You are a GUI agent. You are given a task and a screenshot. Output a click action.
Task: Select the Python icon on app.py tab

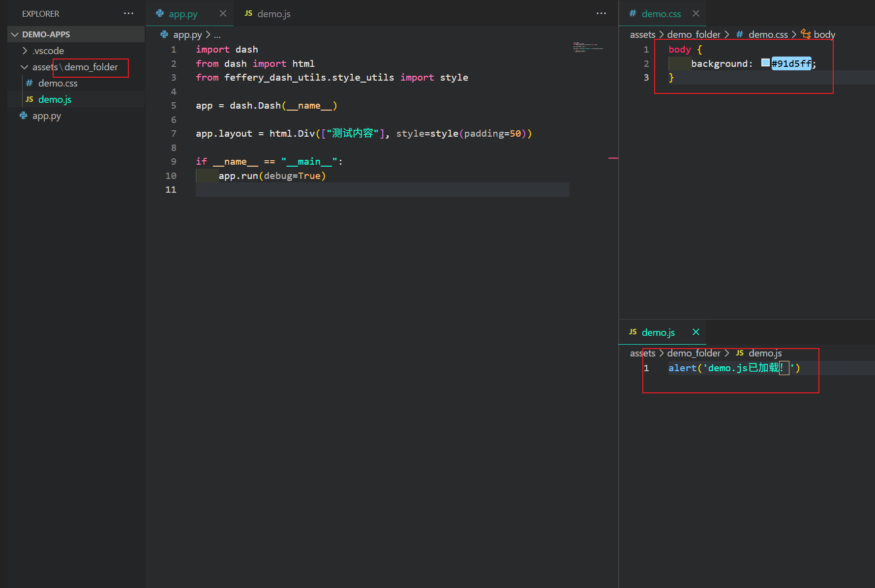(160, 13)
